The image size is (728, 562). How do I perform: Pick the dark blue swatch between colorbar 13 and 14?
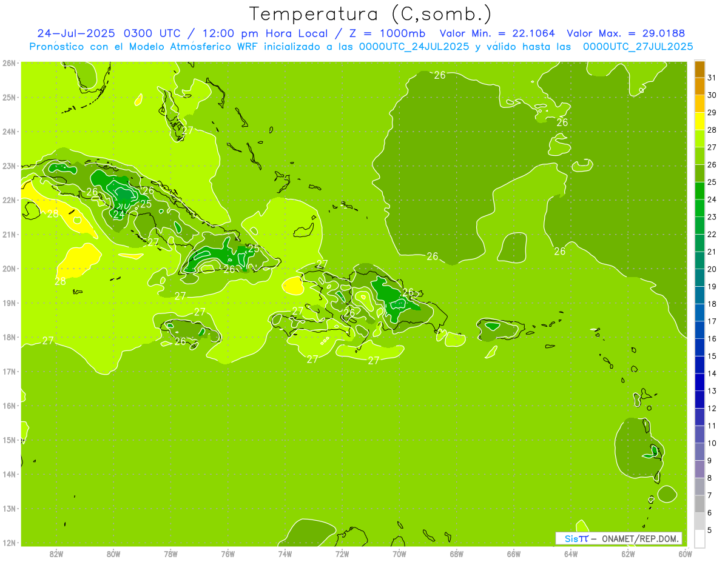[x=699, y=382]
